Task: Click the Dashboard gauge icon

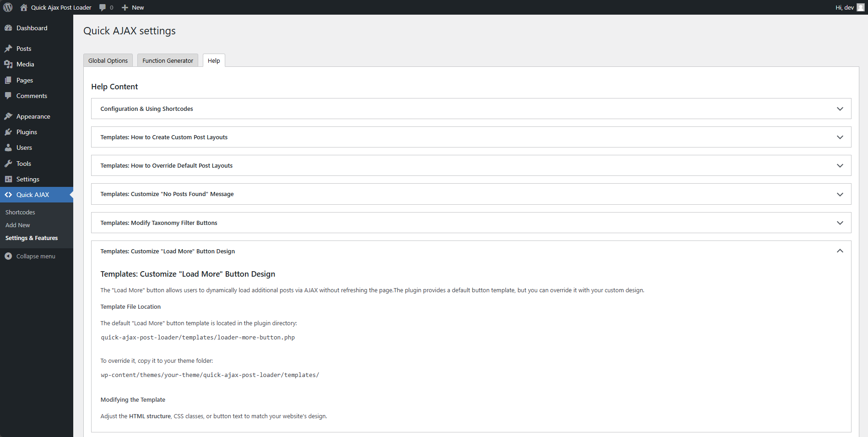Action: tap(8, 28)
